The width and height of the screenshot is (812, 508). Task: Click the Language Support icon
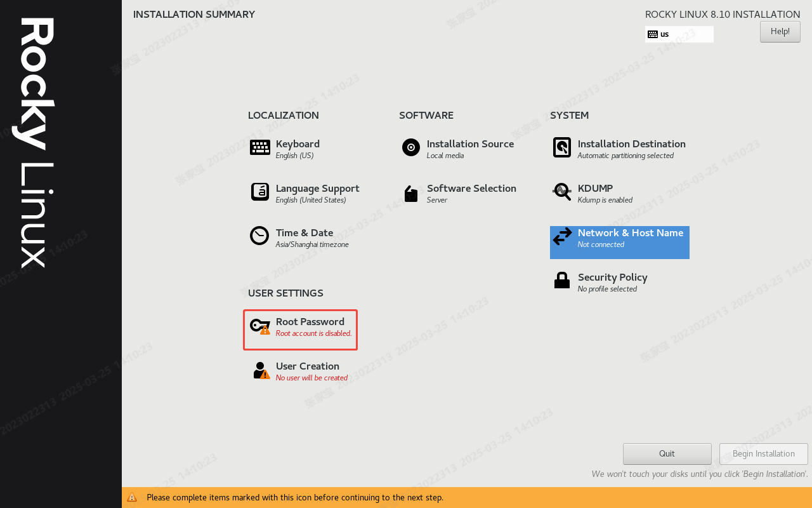260,192
